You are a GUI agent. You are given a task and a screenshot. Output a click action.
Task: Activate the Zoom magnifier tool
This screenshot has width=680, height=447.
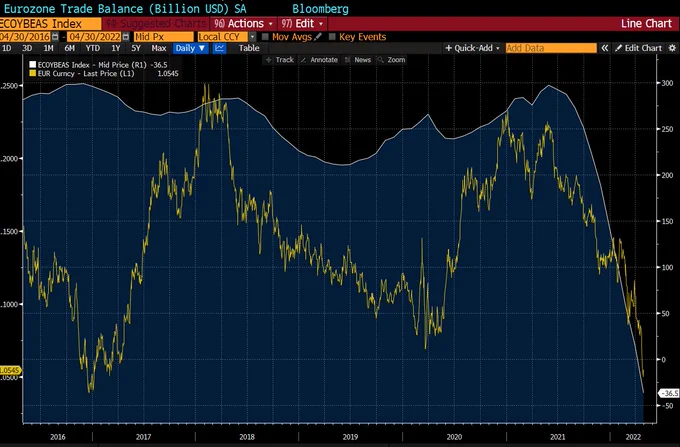click(391, 60)
